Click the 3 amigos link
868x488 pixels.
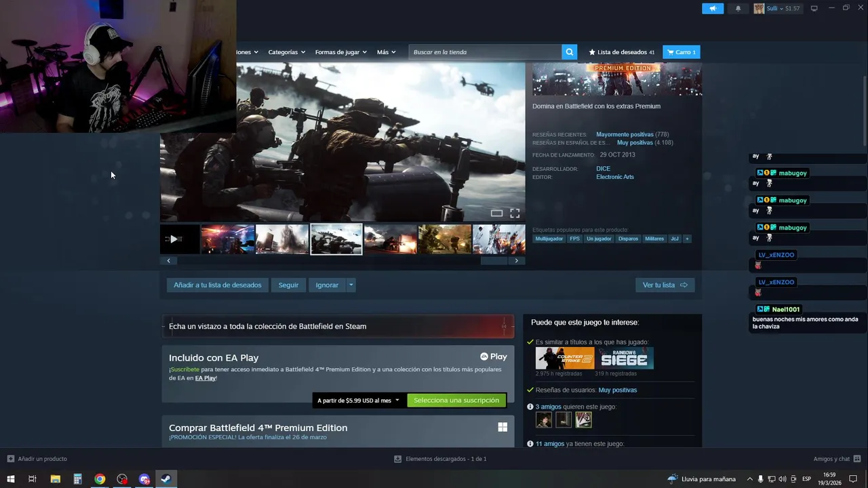click(549, 407)
